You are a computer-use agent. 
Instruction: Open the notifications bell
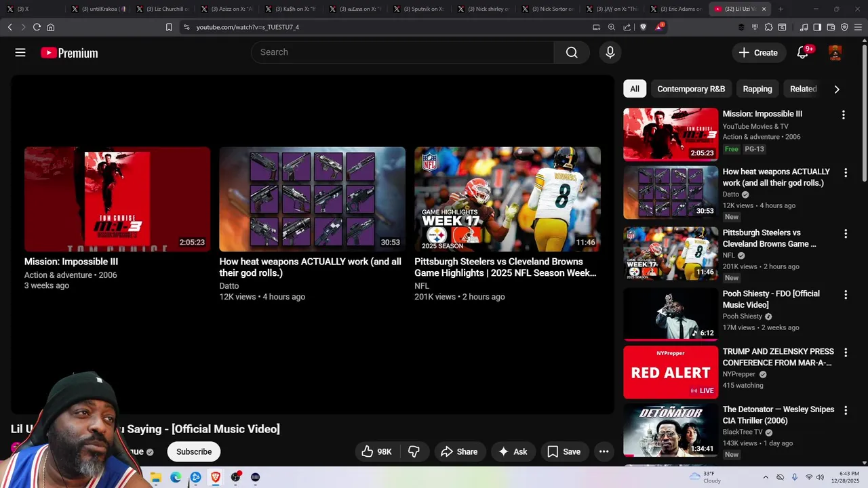click(803, 52)
